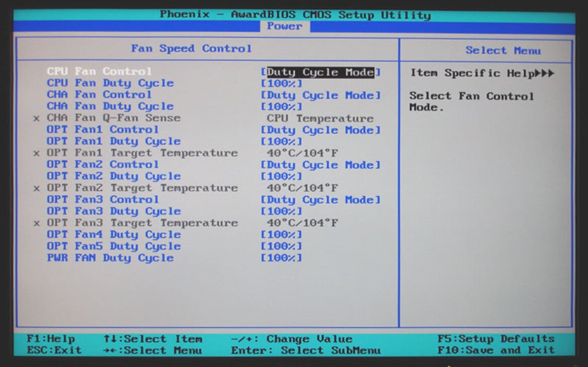Screen dimensions: 588x367
Task: Click the "OPT Fan2 Target Temperature" label
Action: pos(142,188)
